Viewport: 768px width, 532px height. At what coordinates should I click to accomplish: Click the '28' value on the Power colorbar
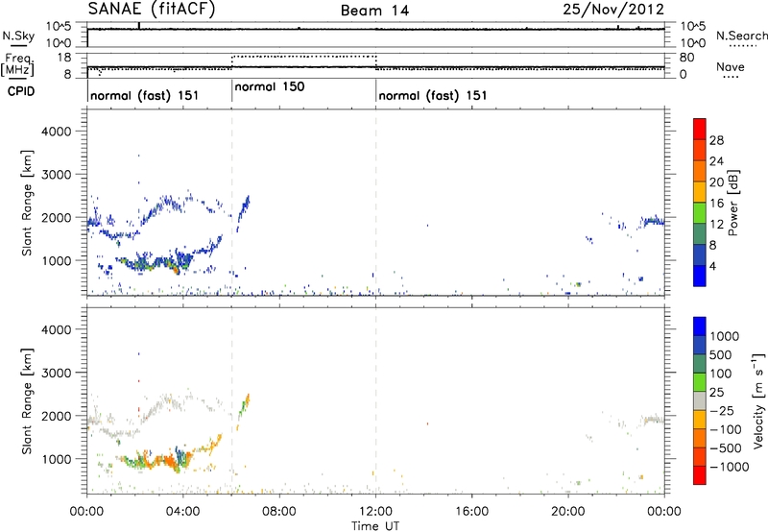(716, 140)
